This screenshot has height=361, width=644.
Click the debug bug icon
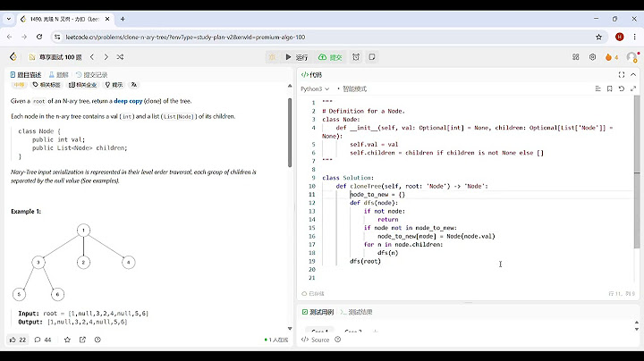tap(272, 57)
